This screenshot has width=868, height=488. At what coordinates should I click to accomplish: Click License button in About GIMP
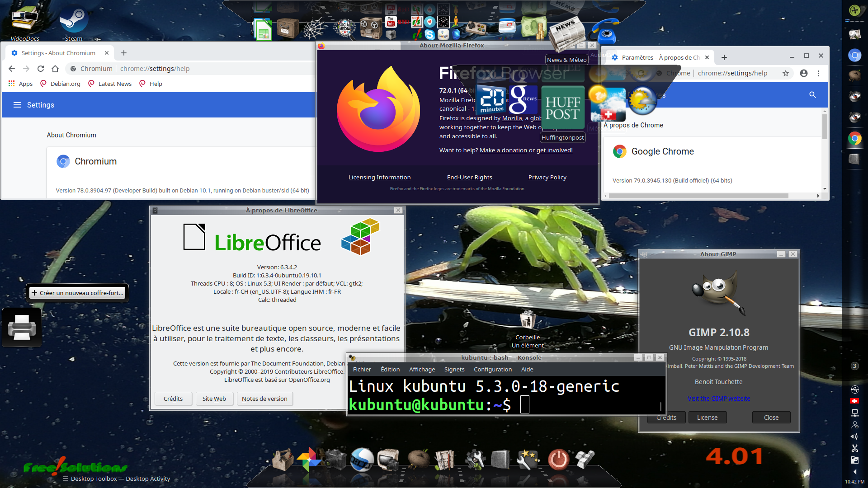point(708,417)
